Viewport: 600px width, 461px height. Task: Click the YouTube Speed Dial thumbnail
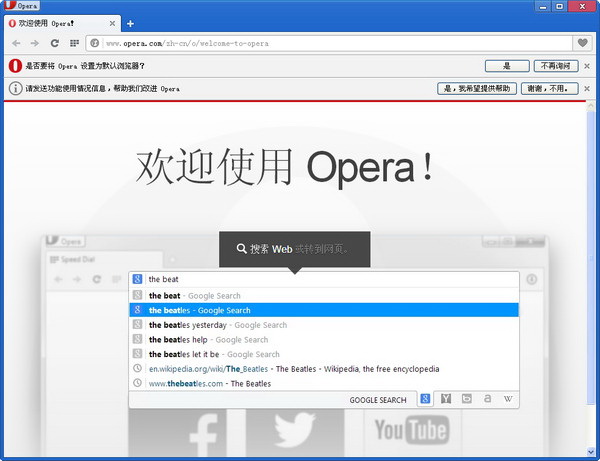[x=410, y=431]
